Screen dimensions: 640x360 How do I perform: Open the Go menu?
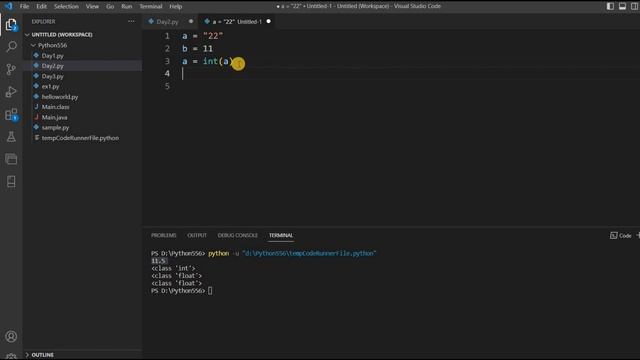[x=110, y=7]
